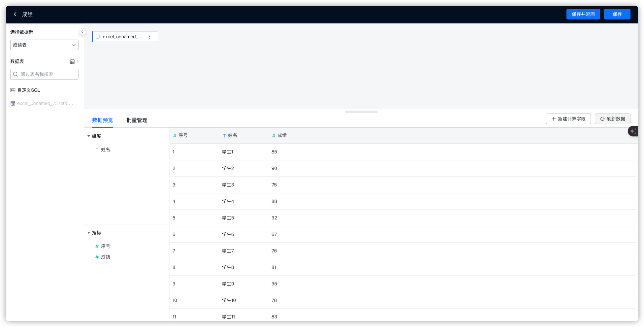
Task: Click the score 67 in 学生6's row
Action: 274,234
